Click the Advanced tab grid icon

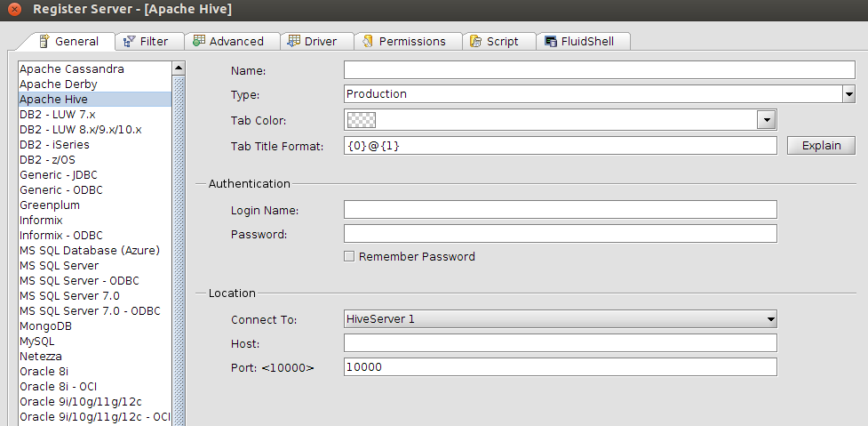199,41
